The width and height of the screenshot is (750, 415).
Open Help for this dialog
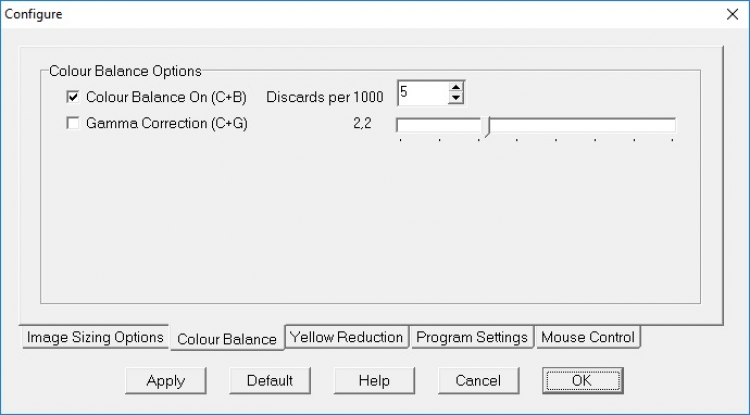coord(374,380)
